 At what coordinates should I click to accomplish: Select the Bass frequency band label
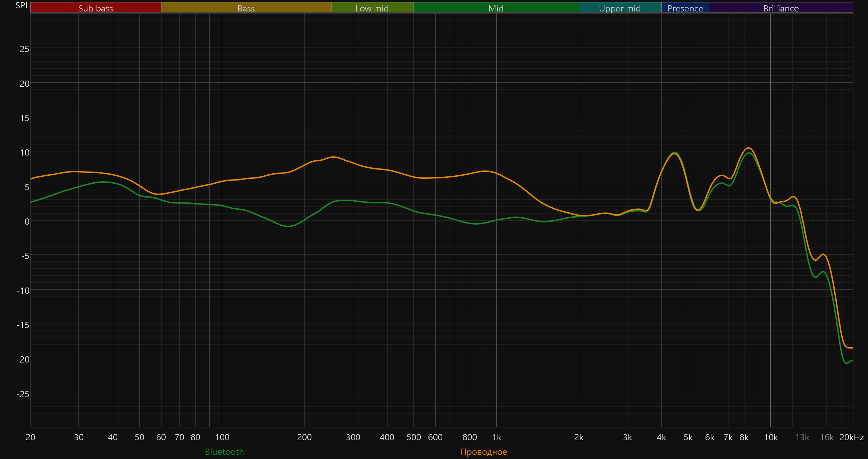click(x=246, y=8)
